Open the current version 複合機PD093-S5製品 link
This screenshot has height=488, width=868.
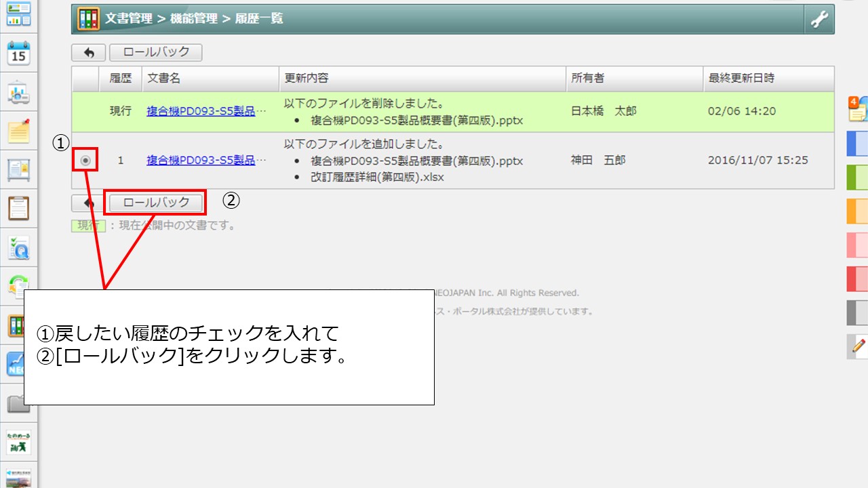[x=201, y=111]
